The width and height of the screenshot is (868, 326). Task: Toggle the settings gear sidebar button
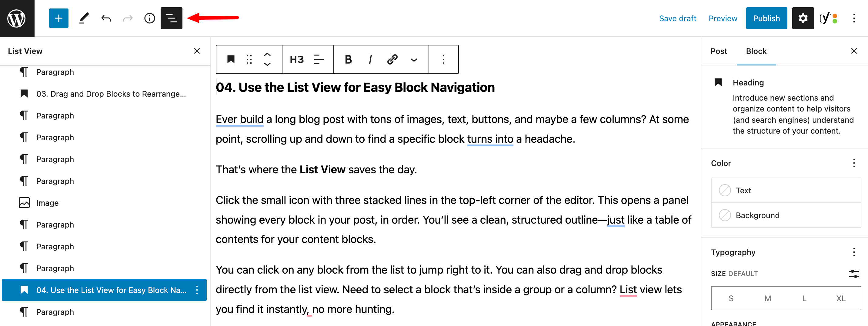click(x=803, y=18)
